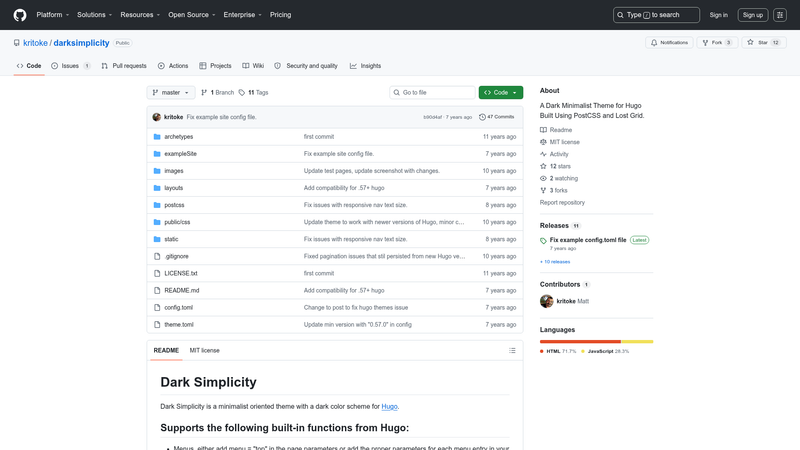Click the fork icon beside 3 forks
Screen dimensions: 800x450
pos(543,190)
